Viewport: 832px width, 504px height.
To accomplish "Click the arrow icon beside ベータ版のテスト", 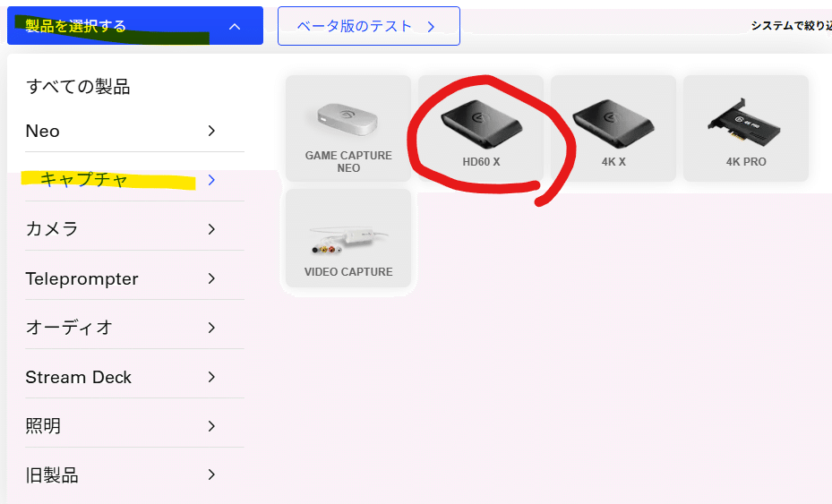I will point(432,27).
